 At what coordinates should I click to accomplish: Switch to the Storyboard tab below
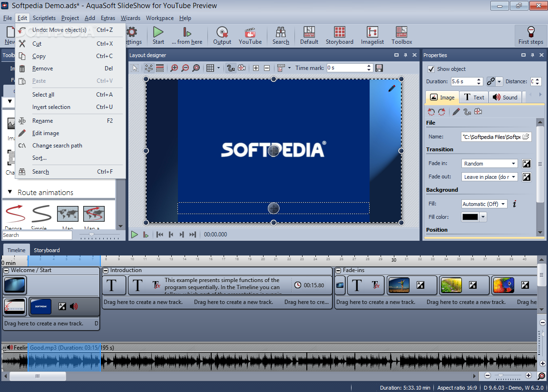point(47,251)
